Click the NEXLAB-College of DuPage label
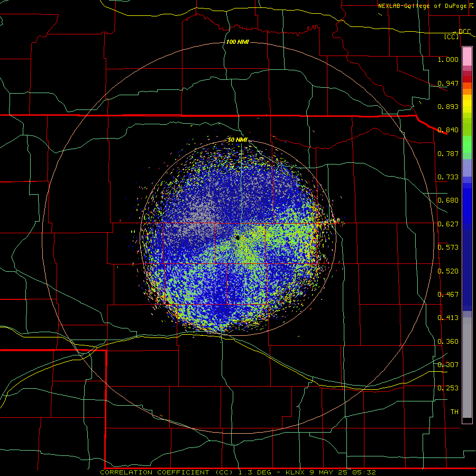This screenshot has width=476, height=476. [422, 6]
